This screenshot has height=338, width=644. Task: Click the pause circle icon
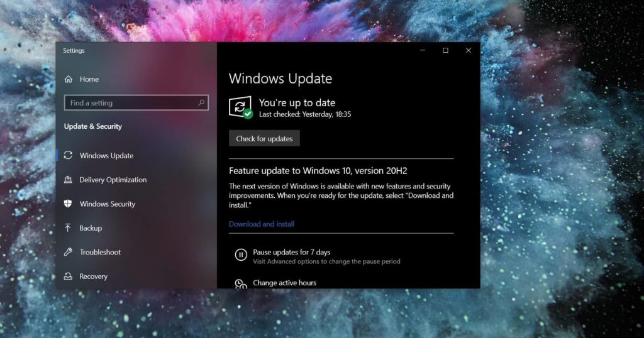pos(241,254)
